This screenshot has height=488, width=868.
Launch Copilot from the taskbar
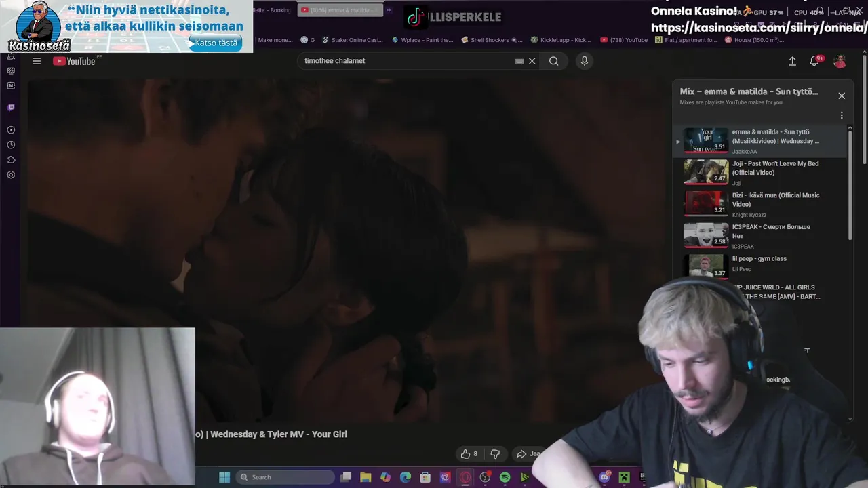[385, 477]
